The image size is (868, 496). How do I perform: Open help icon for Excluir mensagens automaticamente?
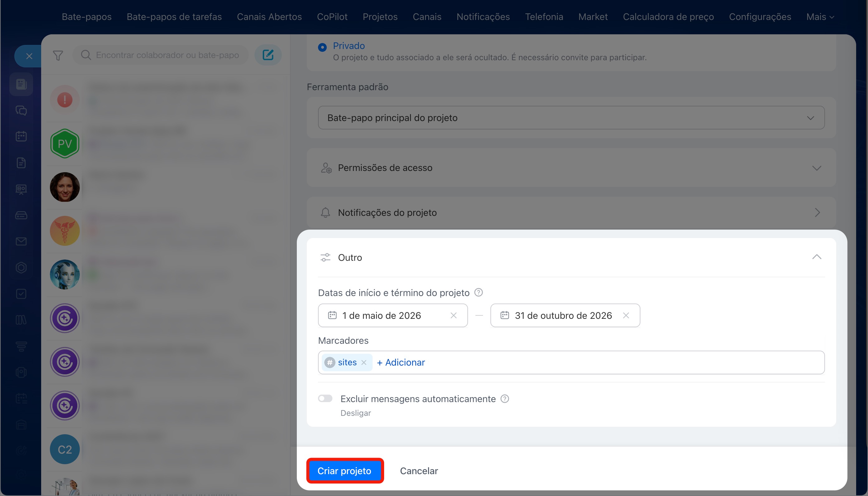tap(505, 399)
